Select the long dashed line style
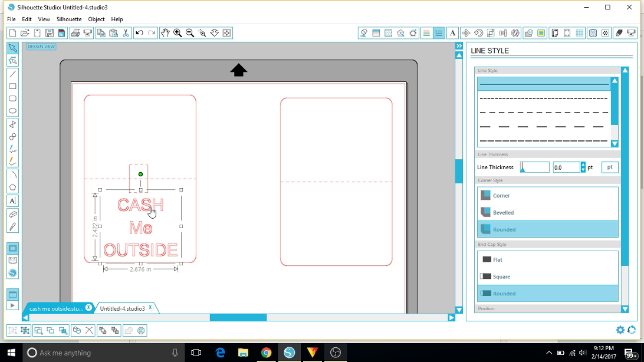Screen dimensions: 644x362 pyautogui.click(x=544, y=126)
